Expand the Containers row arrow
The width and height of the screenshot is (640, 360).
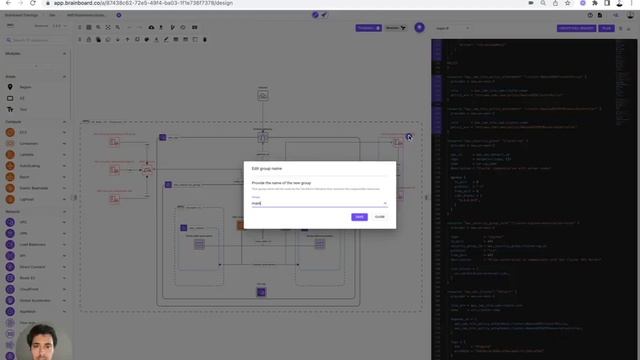click(x=64, y=143)
